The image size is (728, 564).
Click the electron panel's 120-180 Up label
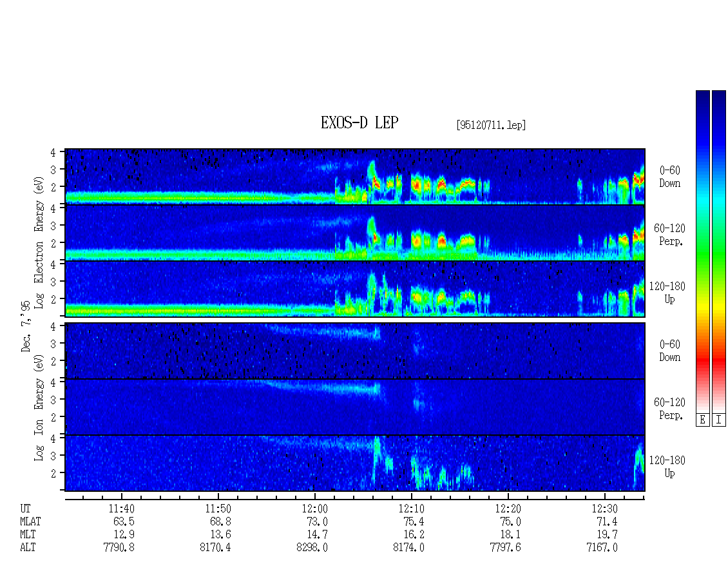[x=667, y=293]
